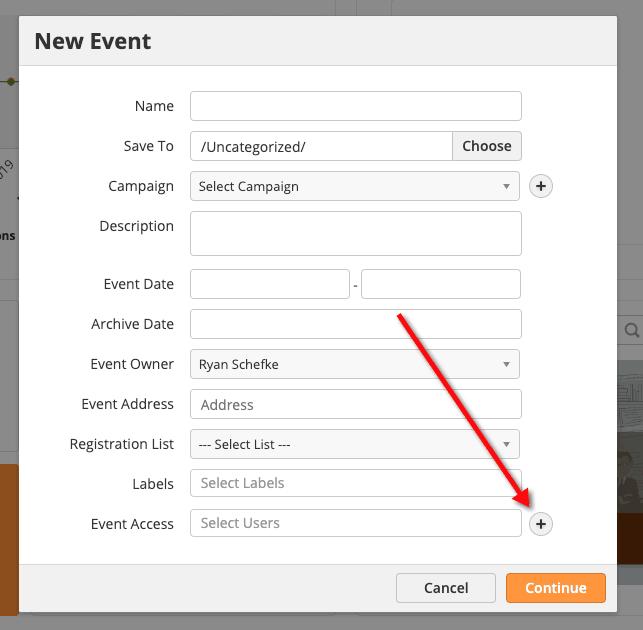This screenshot has width=643, height=630.
Task: Click the Registration List label
Action: coord(122,444)
